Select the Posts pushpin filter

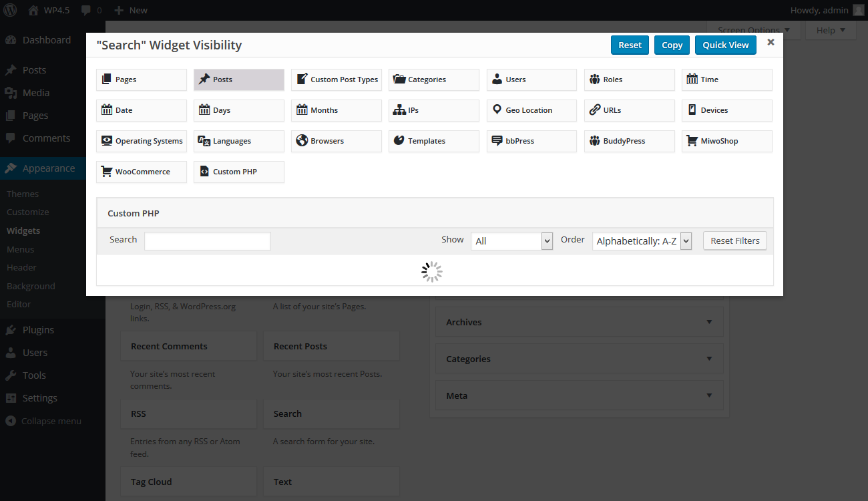tap(239, 79)
